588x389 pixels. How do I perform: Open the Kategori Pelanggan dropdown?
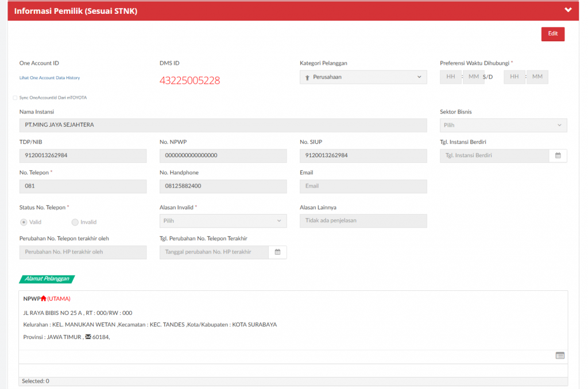tap(363, 77)
